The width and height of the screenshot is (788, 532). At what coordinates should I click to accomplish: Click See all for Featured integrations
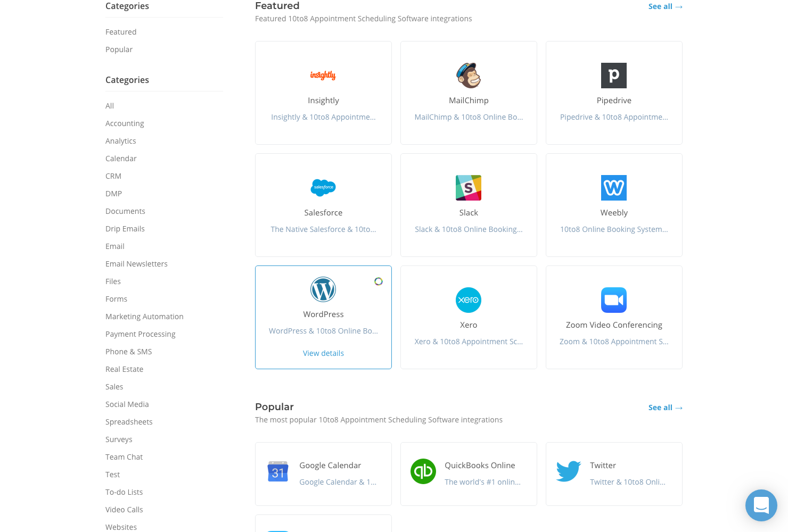point(665,6)
